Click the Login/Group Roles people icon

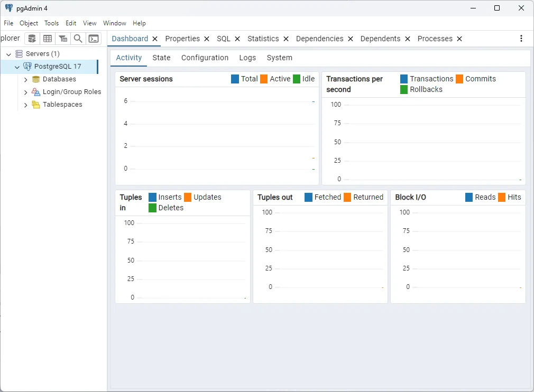coord(36,92)
